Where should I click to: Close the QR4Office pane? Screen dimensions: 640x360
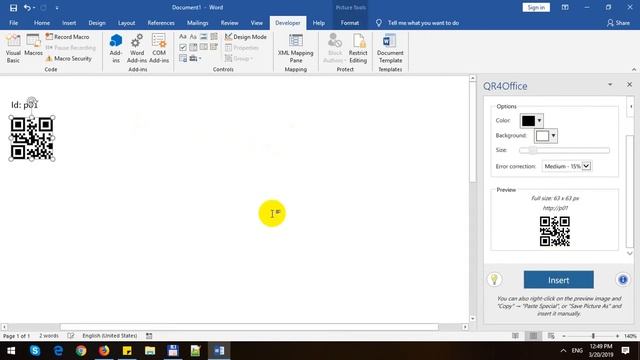pos(629,84)
